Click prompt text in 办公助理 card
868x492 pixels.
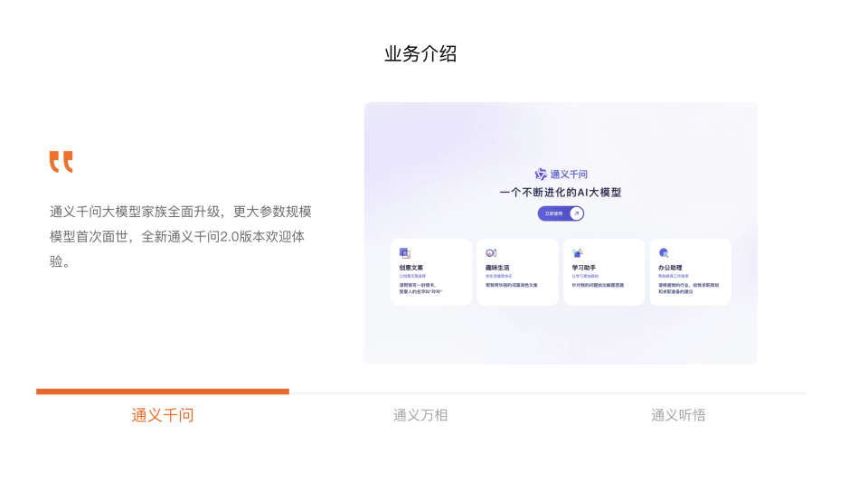click(x=689, y=289)
